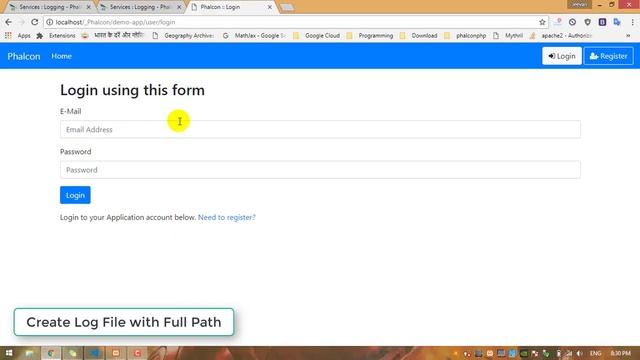Click the navbar Login button
640x360 pixels.
click(562, 56)
